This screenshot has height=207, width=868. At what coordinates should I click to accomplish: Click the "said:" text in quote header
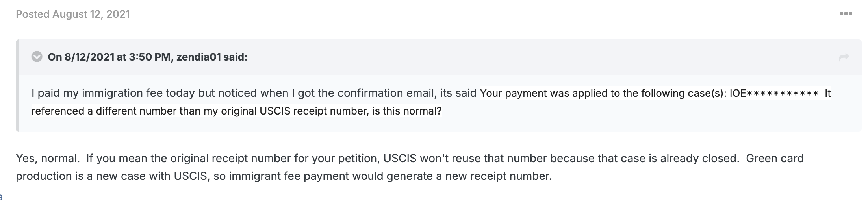(235, 57)
